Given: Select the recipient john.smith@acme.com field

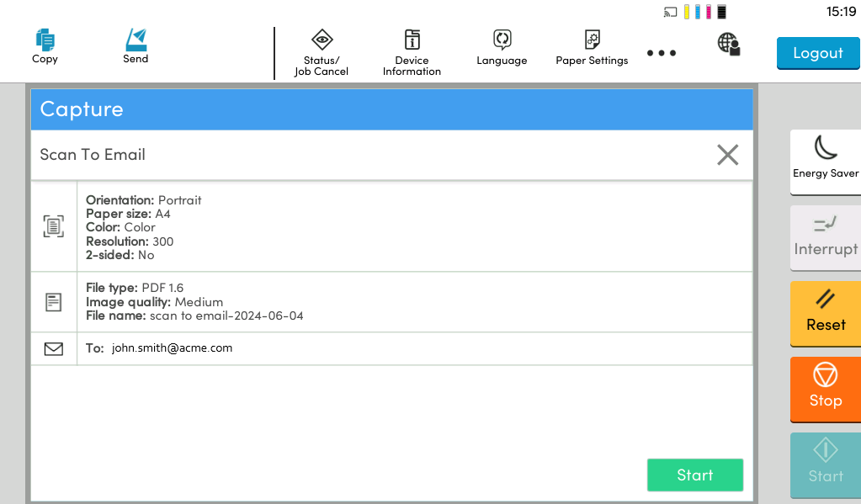Looking at the screenshot, I should 172,347.
